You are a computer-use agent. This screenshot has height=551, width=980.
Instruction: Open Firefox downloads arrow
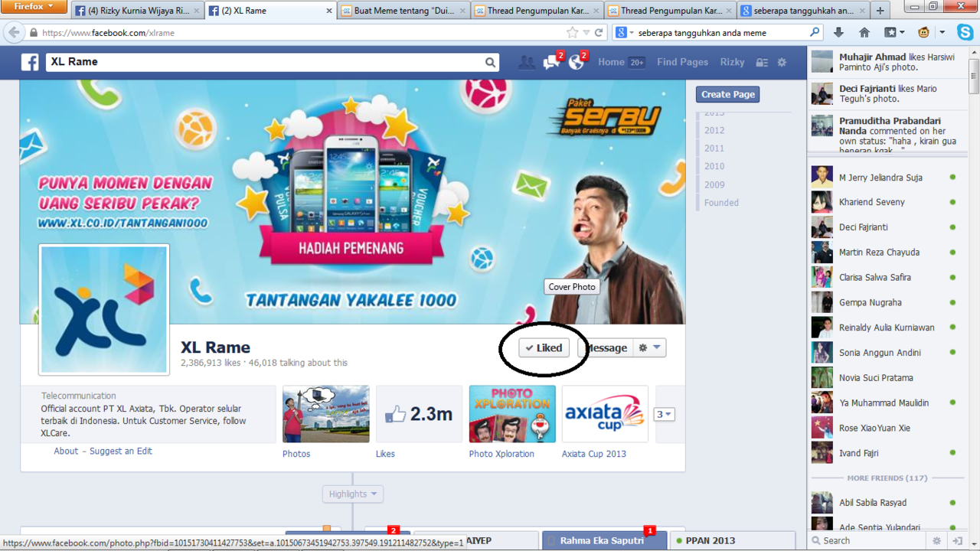coord(838,32)
